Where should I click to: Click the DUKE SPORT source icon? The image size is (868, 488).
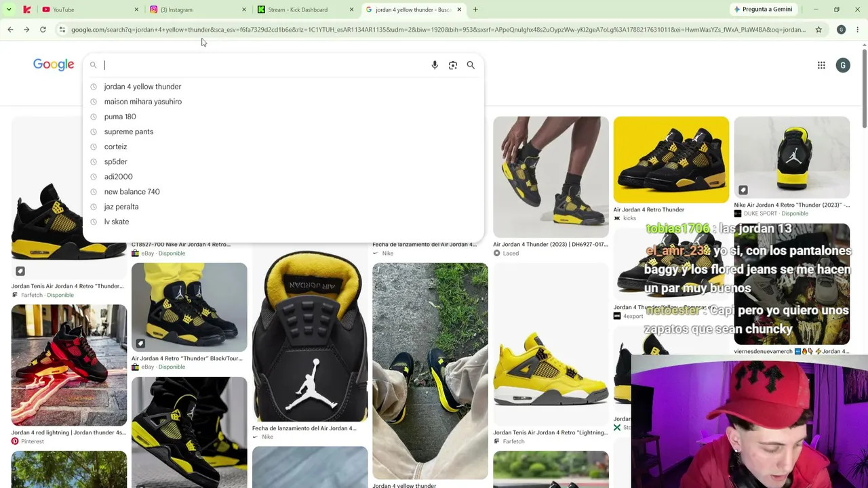[738, 213]
